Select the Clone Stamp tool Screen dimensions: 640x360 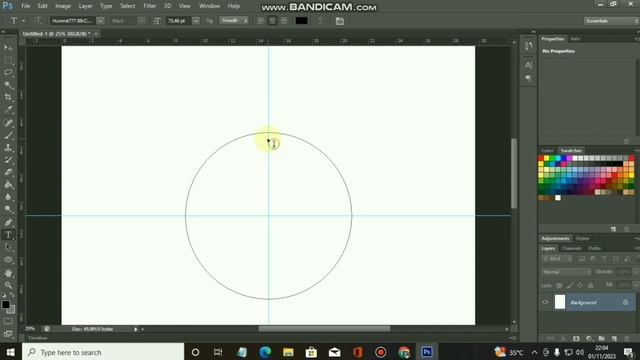tap(8, 147)
